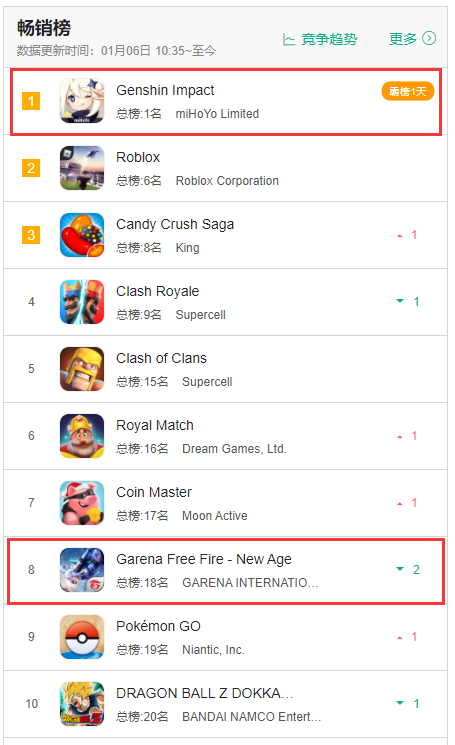This screenshot has height=745, width=455.
Task: Select the Pokémon GO pokeball icon
Action: pyautogui.click(x=82, y=637)
